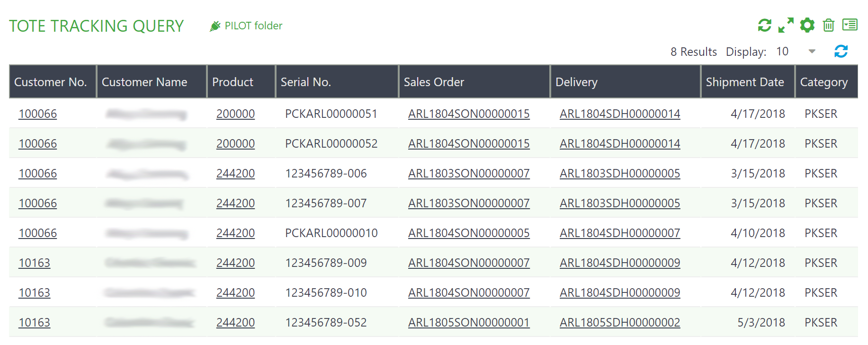Open customer 10163 in the last row

(35, 322)
